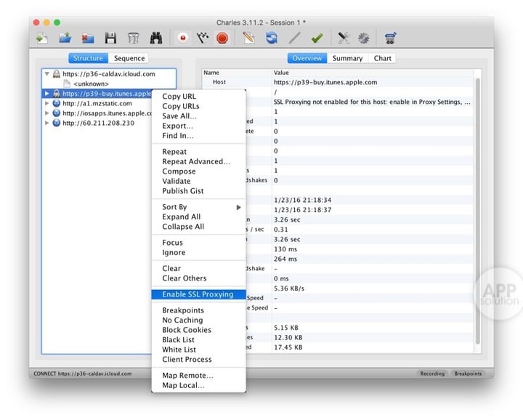Viewport: 523px width, 420px height.
Task: Toggle throttling with the checkered flag icon
Action: click(202, 38)
